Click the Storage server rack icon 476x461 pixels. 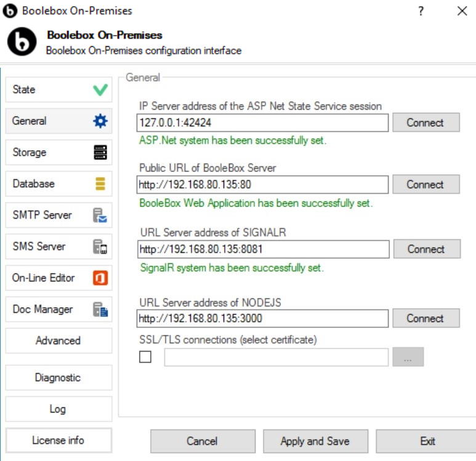(x=100, y=152)
